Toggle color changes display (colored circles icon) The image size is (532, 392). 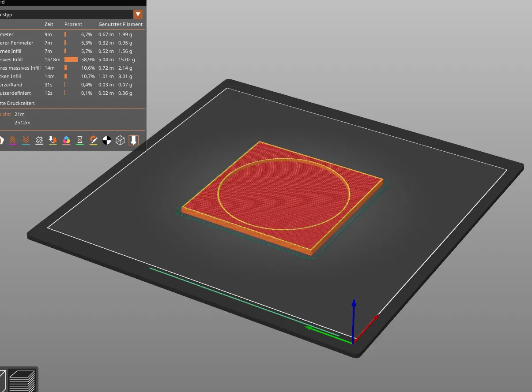point(66,140)
